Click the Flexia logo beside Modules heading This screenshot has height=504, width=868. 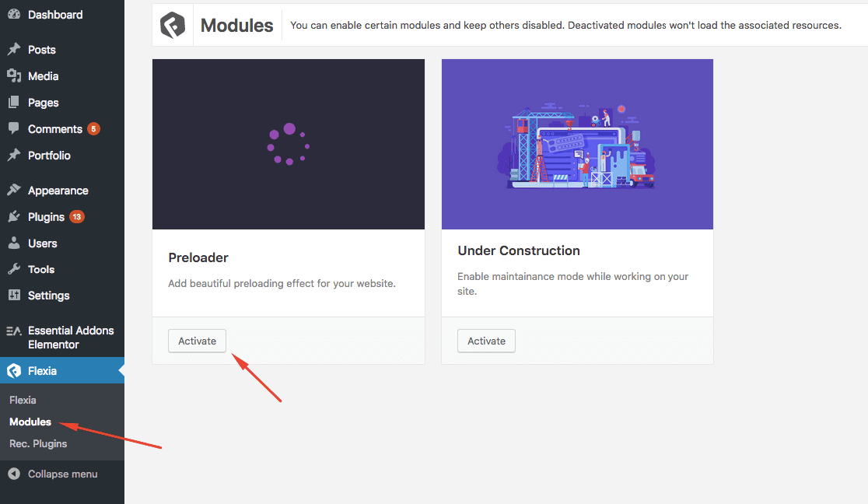[173, 25]
